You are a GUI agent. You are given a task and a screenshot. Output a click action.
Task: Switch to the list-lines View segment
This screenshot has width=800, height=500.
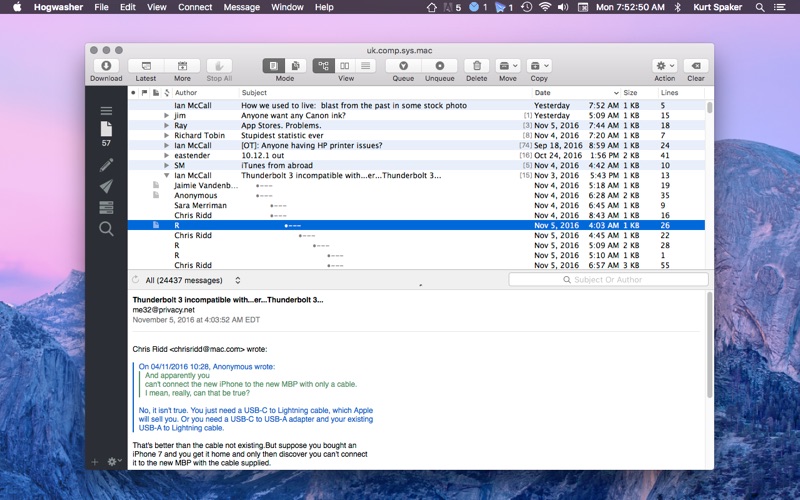(367, 66)
